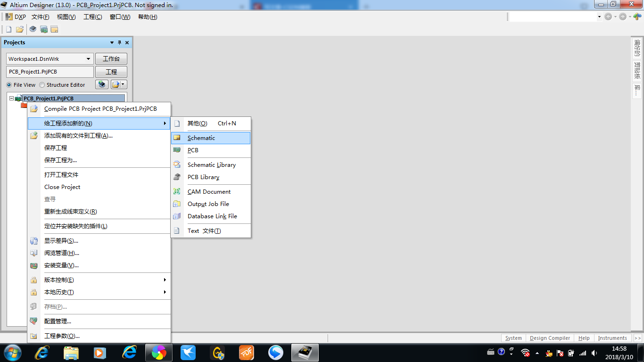The width and height of the screenshot is (644, 362).
Task: Click the new document toolbar icon
Action: (x=8, y=29)
